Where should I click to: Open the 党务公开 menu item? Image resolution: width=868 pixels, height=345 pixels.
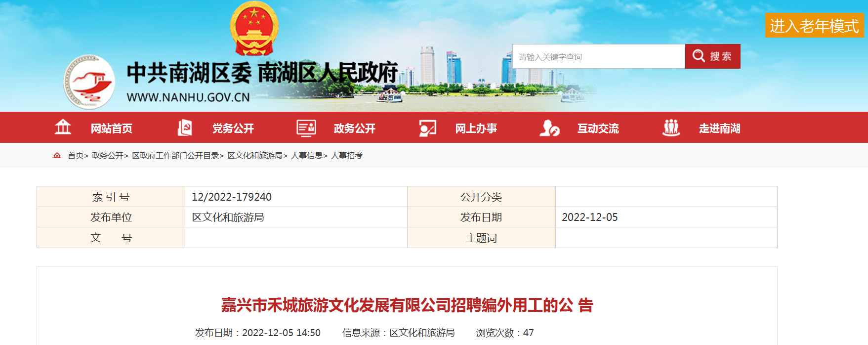click(233, 129)
